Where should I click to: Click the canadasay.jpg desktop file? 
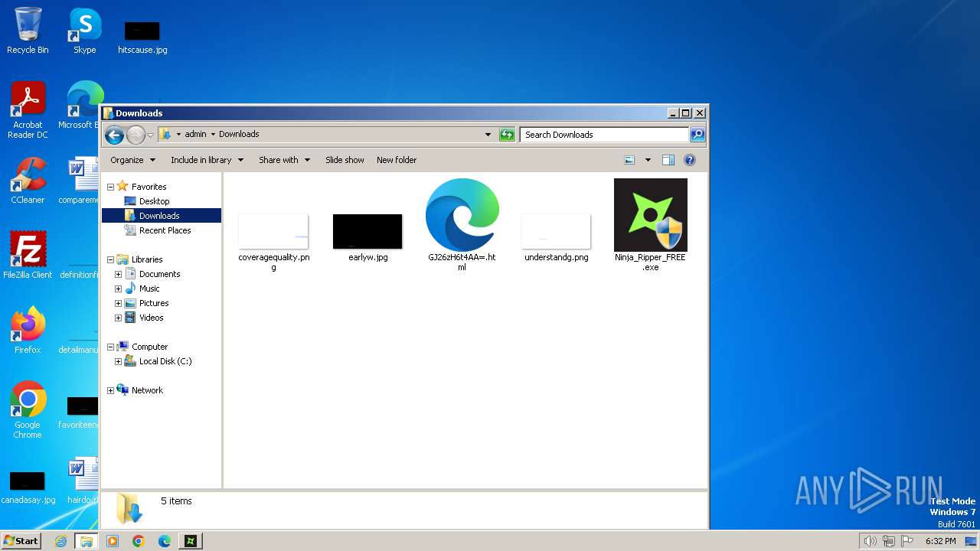tap(28, 487)
